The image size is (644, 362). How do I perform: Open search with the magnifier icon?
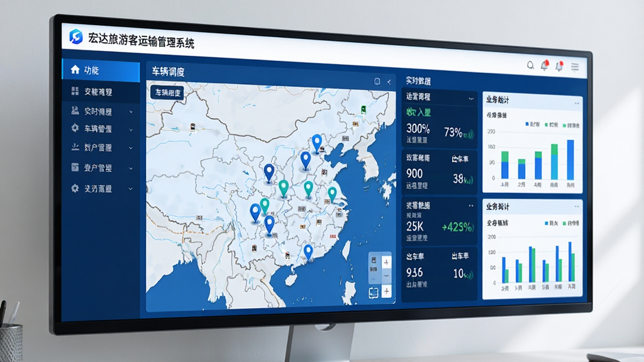click(530, 65)
